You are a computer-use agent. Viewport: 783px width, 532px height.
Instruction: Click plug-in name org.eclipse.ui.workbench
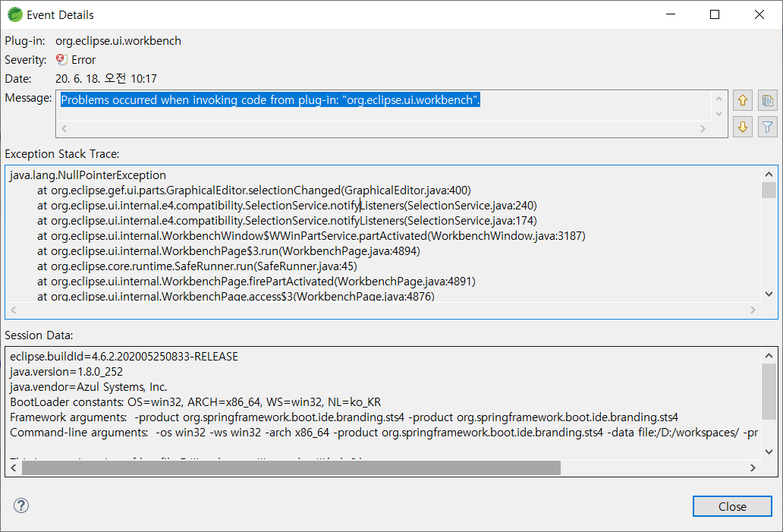[x=118, y=41]
